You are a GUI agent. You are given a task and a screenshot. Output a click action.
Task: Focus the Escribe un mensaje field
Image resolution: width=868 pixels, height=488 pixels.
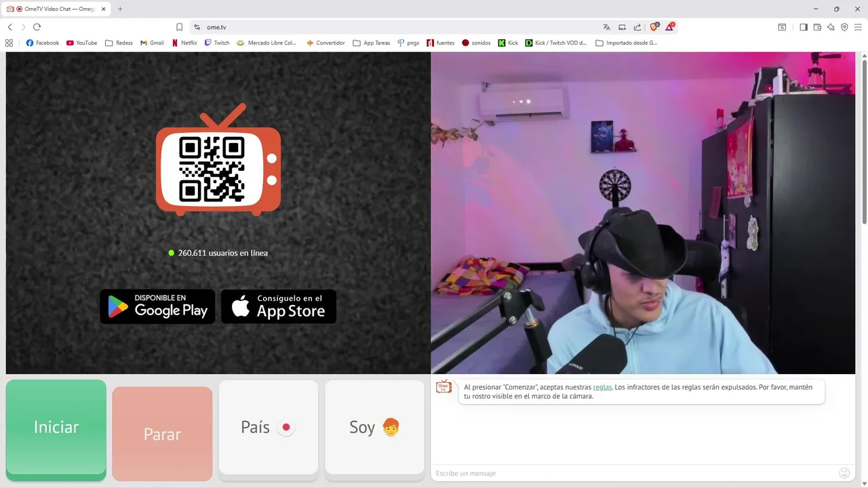634,473
